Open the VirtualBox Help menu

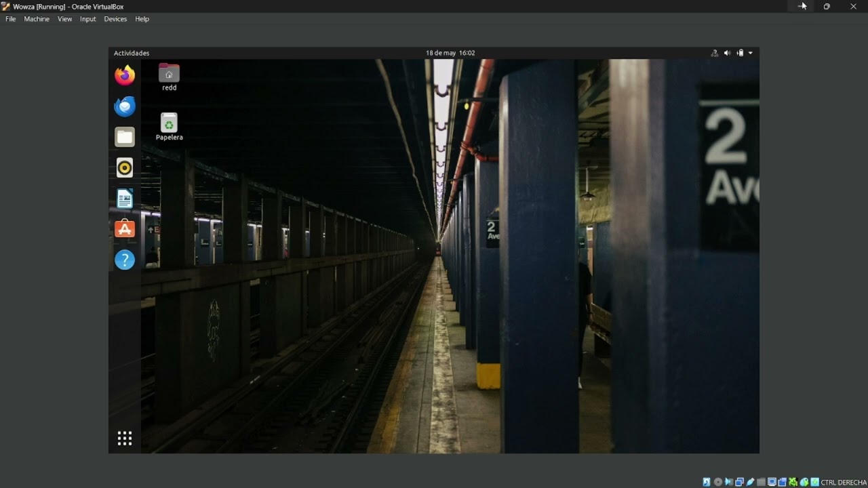pos(142,19)
